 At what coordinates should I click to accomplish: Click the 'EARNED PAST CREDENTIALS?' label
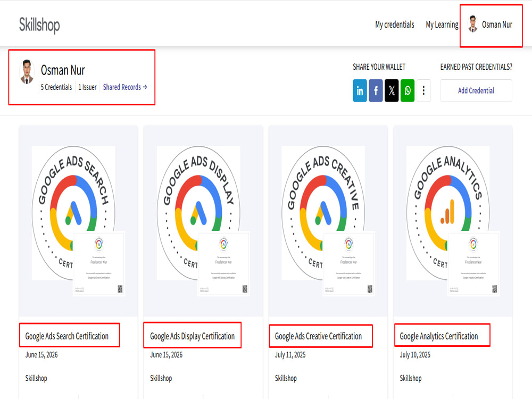tap(476, 67)
